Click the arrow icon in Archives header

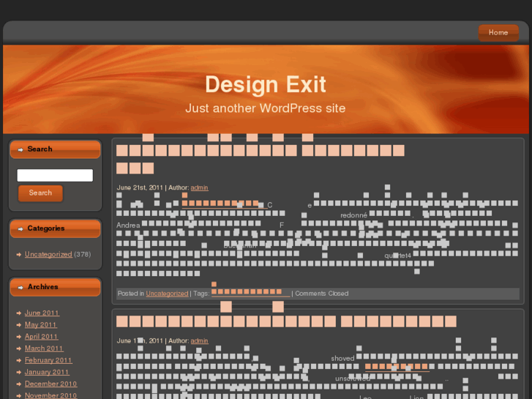[20, 287]
